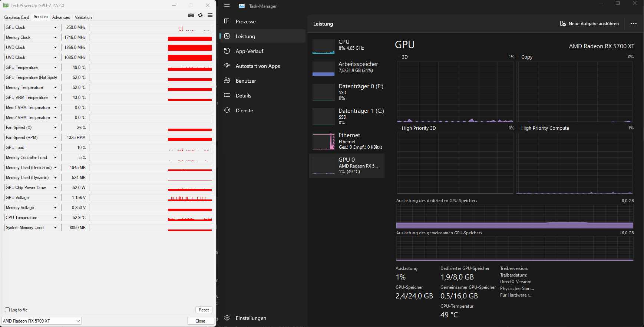Switch to the Validation tab
Image resolution: width=644 pixels, height=327 pixels.
click(83, 17)
